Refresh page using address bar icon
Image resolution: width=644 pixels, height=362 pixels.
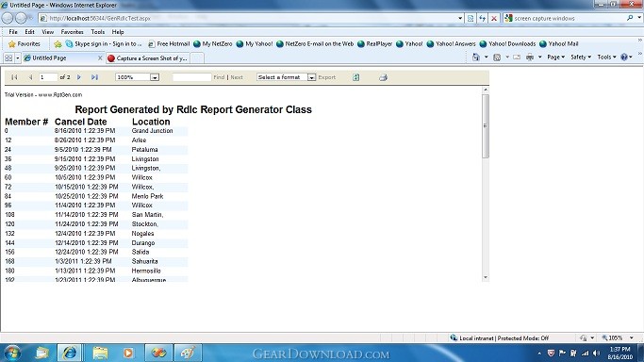[x=482, y=18]
